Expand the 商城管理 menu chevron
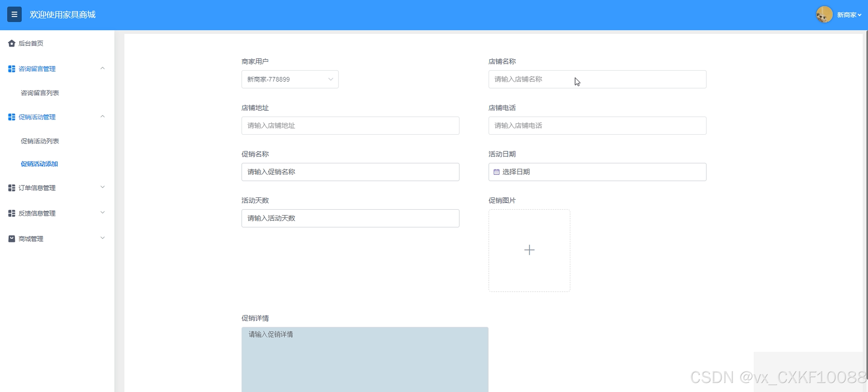 [x=102, y=238]
